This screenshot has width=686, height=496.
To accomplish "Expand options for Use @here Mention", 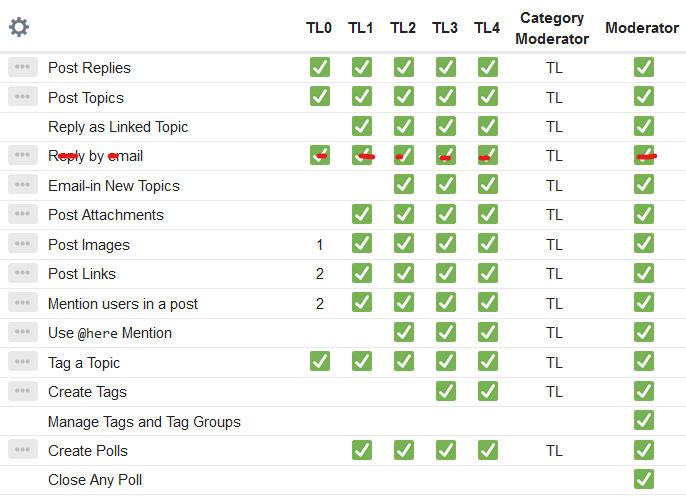I will coord(23,332).
